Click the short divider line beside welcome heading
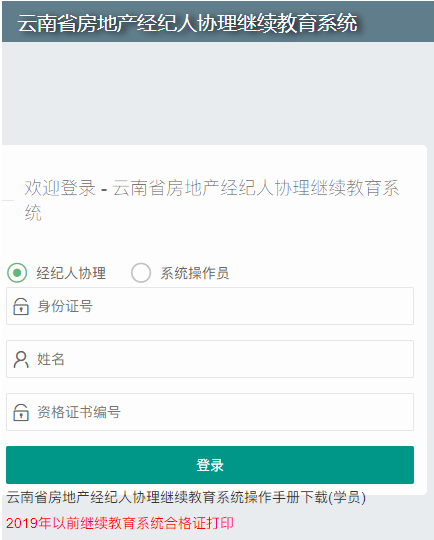 click(8, 200)
